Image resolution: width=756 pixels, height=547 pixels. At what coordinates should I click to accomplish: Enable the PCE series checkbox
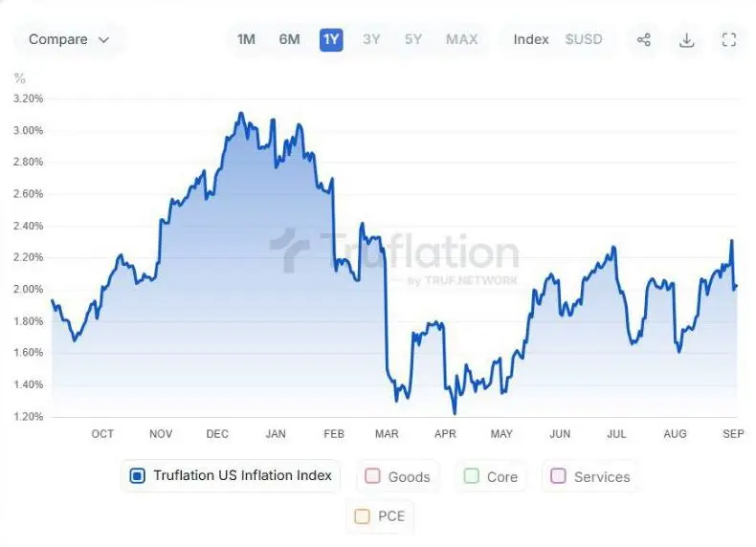(x=362, y=516)
